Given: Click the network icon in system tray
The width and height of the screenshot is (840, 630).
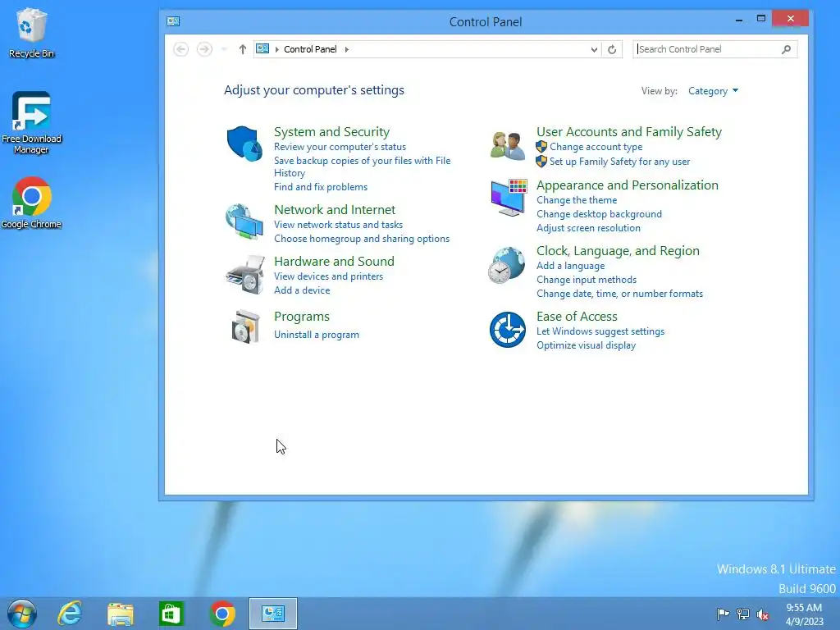Looking at the screenshot, I should click(743, 614).
